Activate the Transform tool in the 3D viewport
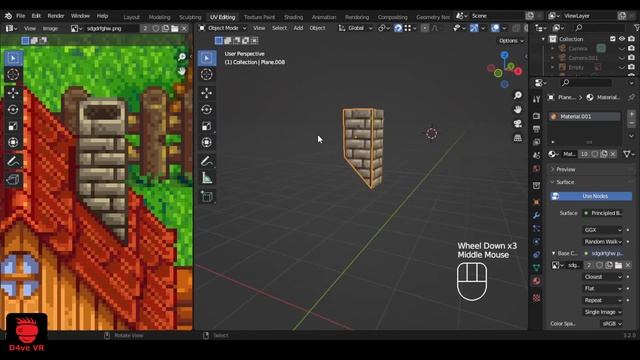The image size is (640, 360). tap(207, 142)
